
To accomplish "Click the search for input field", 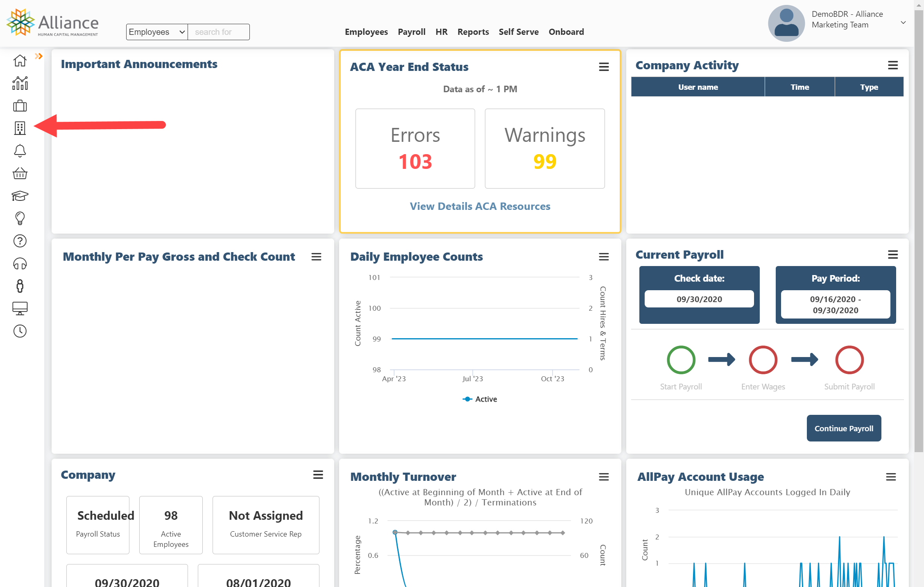I will pyautogui.click(x=219, y=32).
